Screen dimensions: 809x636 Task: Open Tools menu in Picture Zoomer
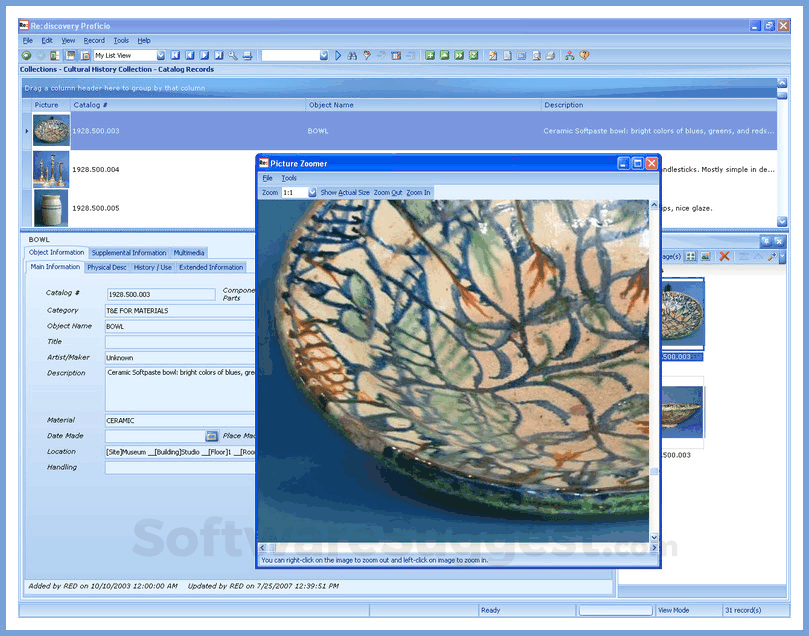289,178
